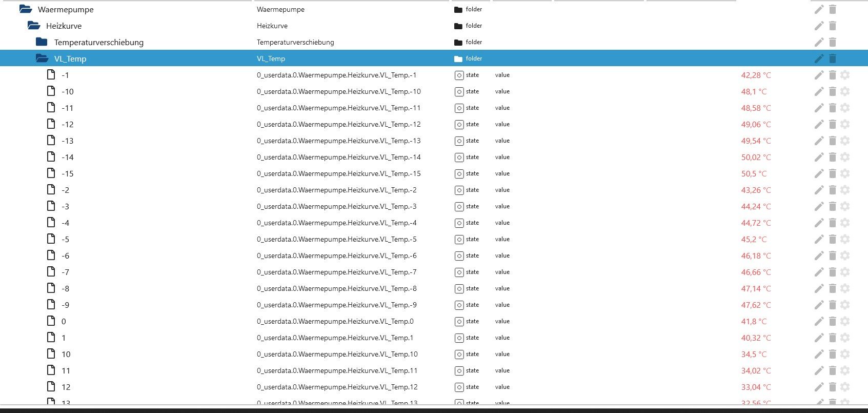Select the -10 tree entry
Image resolution: width=868 pixels, height=413 pixels.
click(68, 91)
